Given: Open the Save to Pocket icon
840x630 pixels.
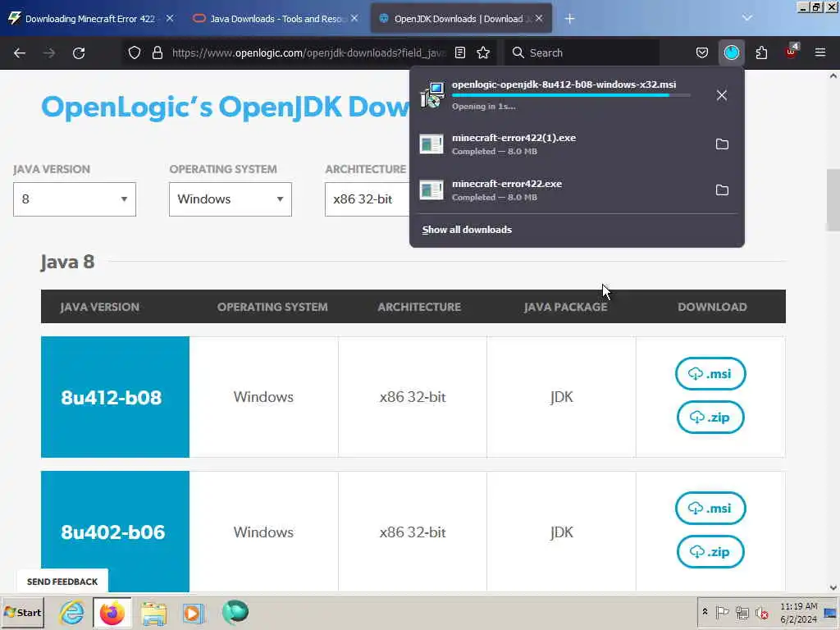Looking at the screenshot, I should 702,52.
